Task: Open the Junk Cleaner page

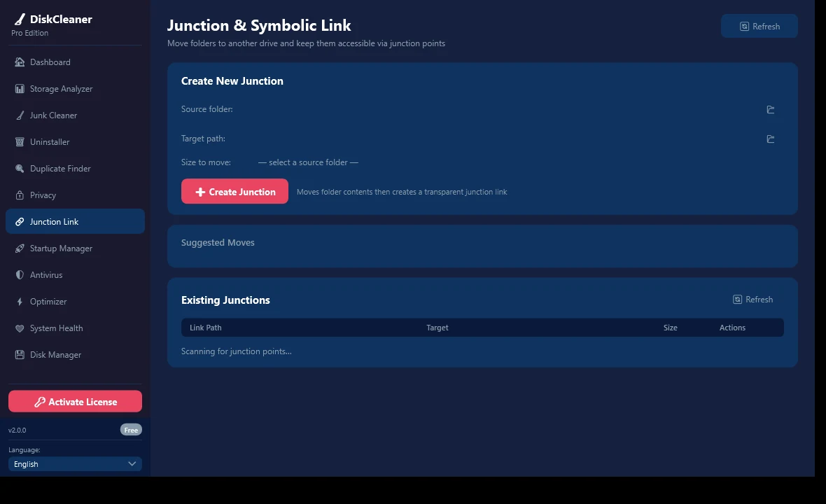Action: click(x=75, y=115)
